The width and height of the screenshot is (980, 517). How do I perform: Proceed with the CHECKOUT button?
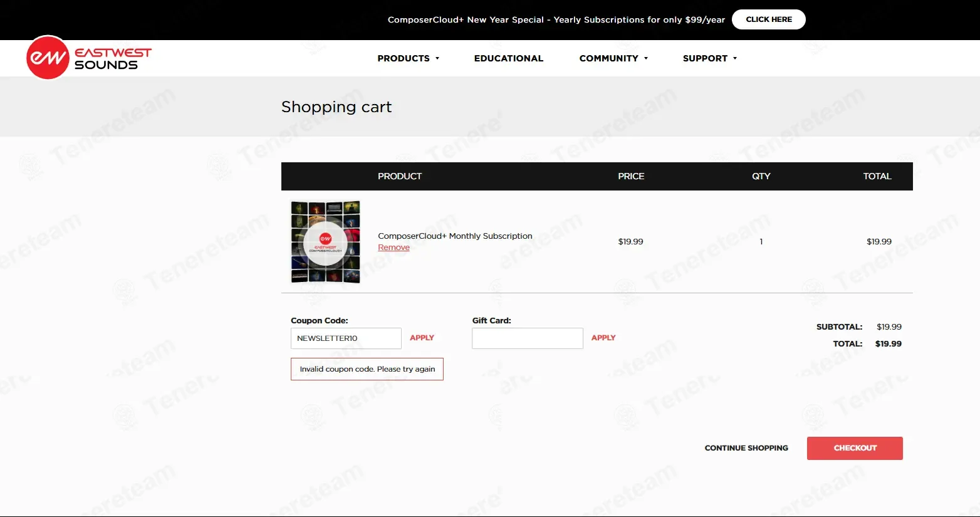pyautogui.click(x=855, y=448)
